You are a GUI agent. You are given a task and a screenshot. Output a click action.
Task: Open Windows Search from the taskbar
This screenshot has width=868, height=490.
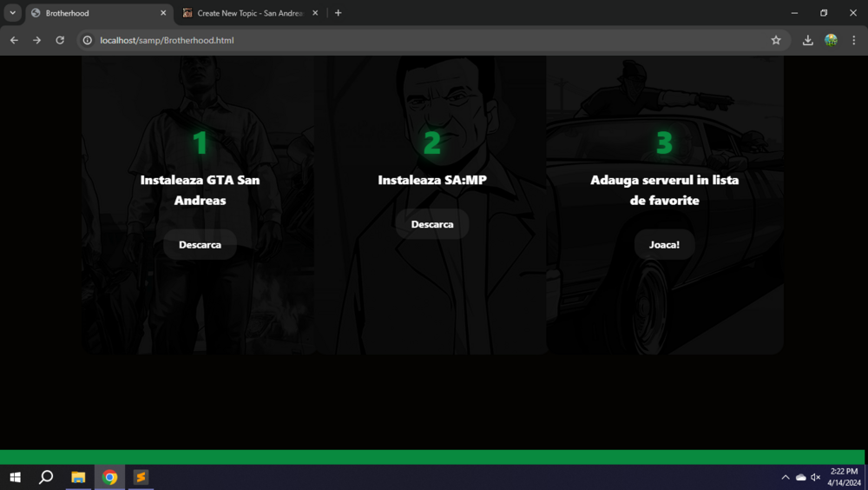[x=46, y=477]
